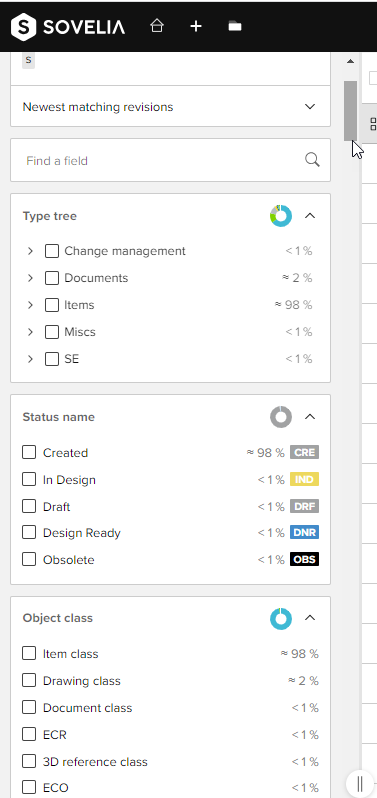The image size is (377, 798).
Task: Focus the Find a field input
Action: pos(163,161)
